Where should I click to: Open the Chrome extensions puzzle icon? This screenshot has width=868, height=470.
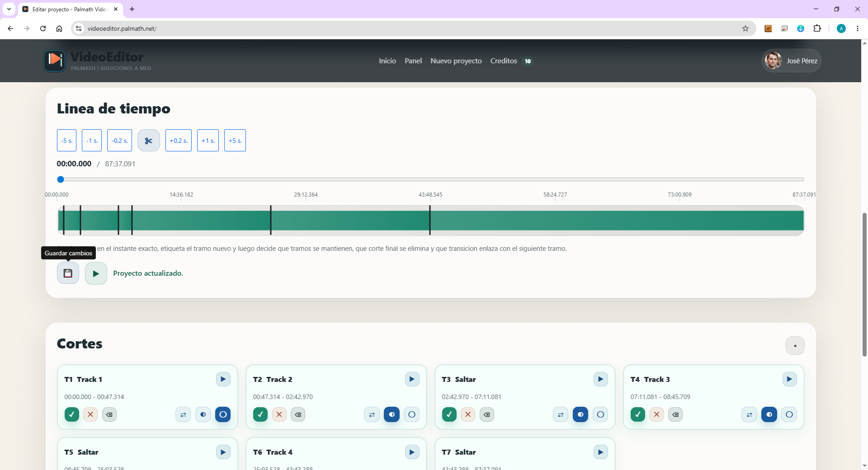tap(817, 28)
